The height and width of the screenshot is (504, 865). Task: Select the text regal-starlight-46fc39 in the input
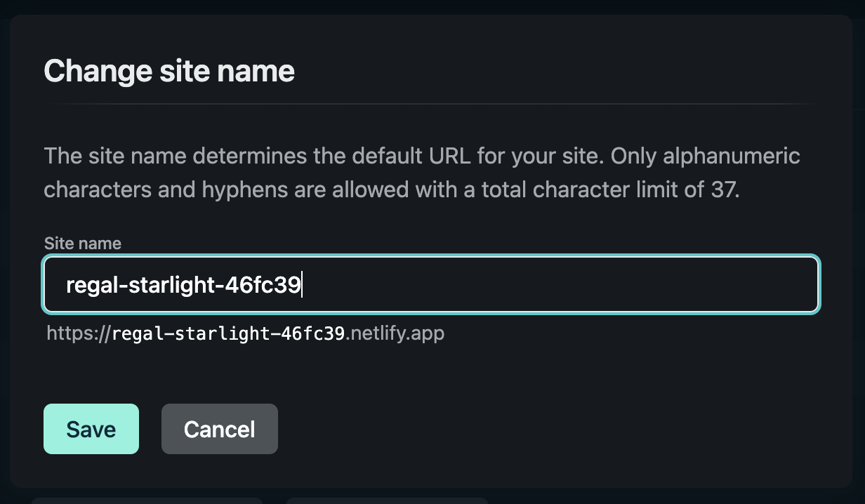(184, 284)
